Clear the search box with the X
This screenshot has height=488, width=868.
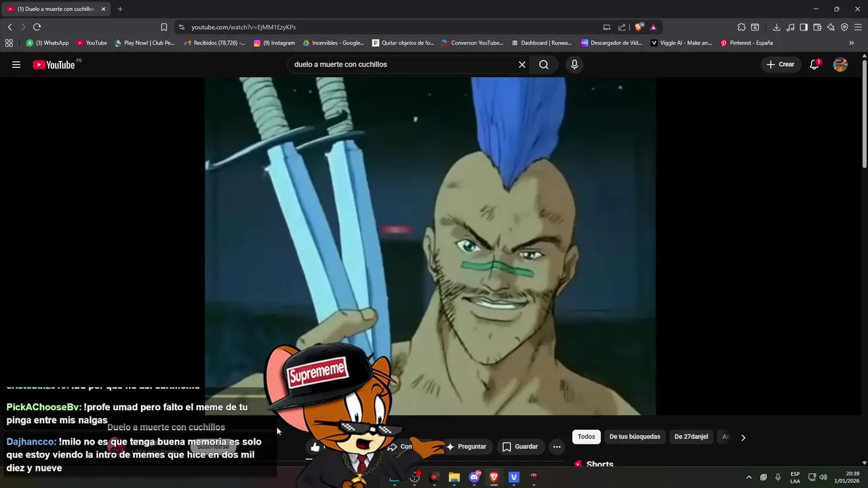[522, 64]
